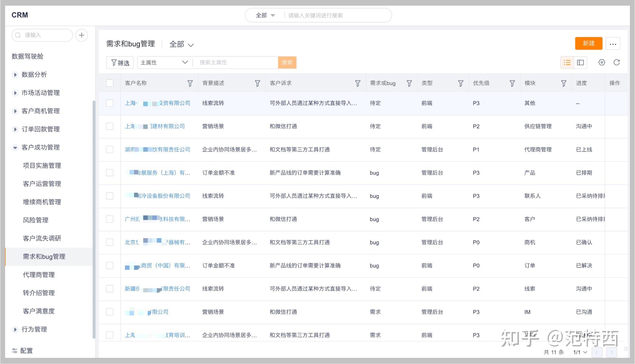This screenshot has height=364, width=635.
Task: Click the filter icon on 客户诉求 column
Action: [x=358, y=83]
